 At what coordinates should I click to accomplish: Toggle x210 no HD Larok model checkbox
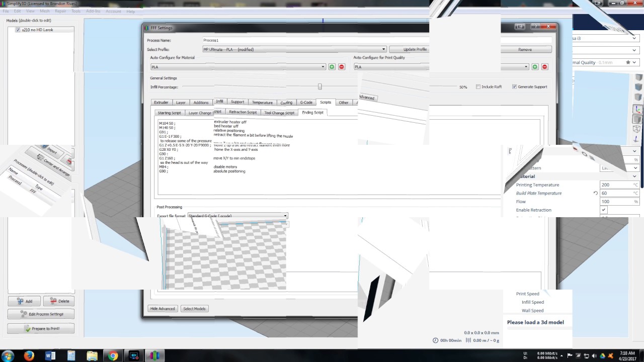point(18,30)
